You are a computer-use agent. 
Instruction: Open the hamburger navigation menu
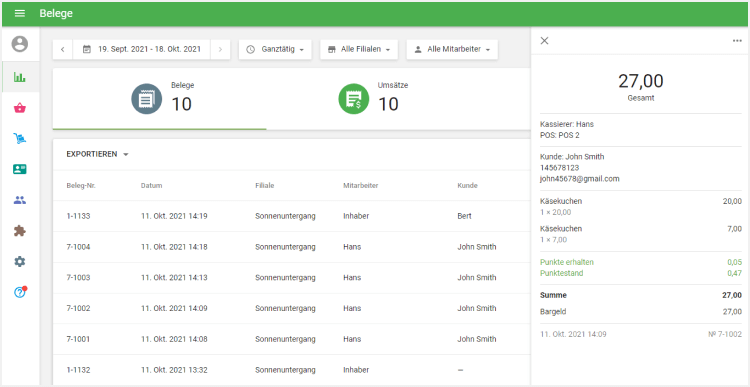point(20,13)
